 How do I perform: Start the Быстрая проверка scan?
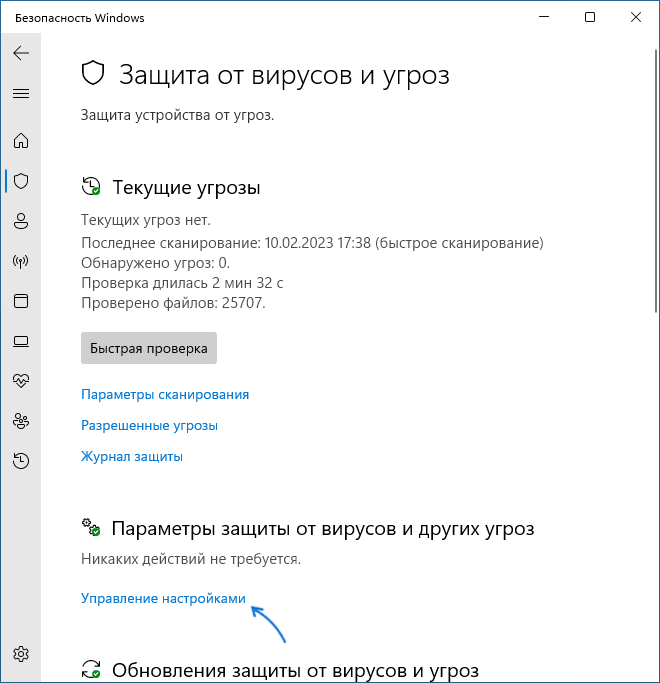149,348
